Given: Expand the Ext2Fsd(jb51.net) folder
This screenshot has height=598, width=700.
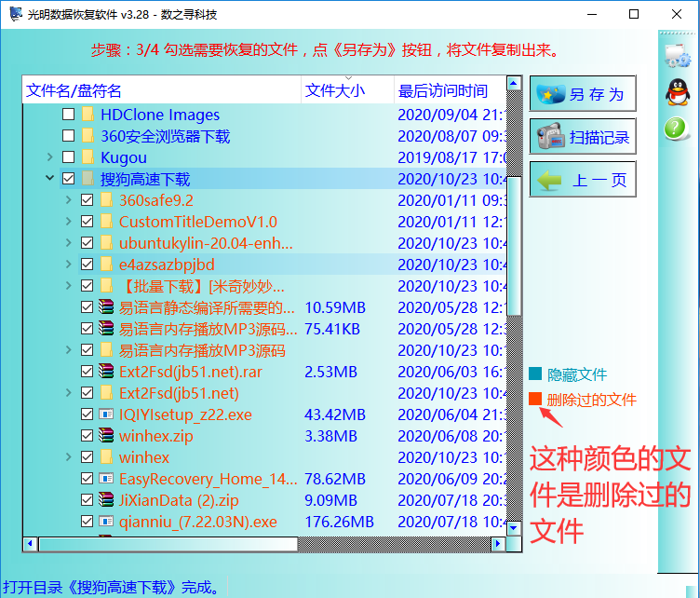Looking at the screenshot, I should (x=68, y=393).
